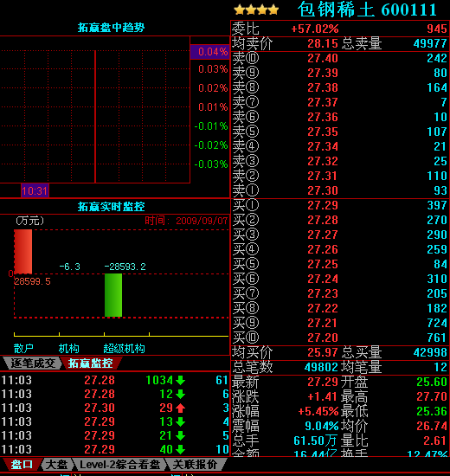The image size is (450, 476).
Task: Switch to 逐笔成交 tab
Action: (33, 363)
